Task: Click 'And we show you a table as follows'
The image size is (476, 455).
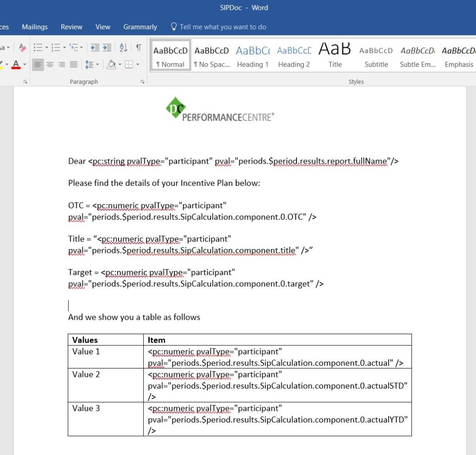Action: click(x=134, y=317)
